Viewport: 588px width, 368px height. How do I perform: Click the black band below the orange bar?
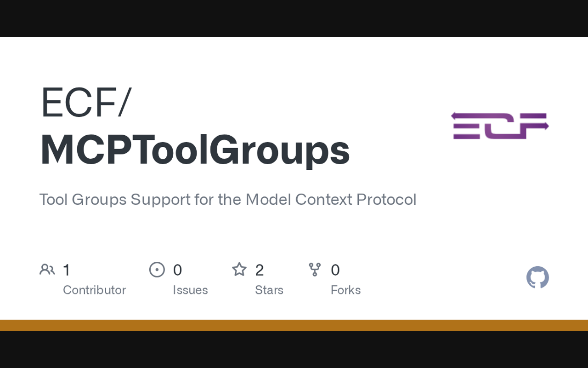point(294,350)
